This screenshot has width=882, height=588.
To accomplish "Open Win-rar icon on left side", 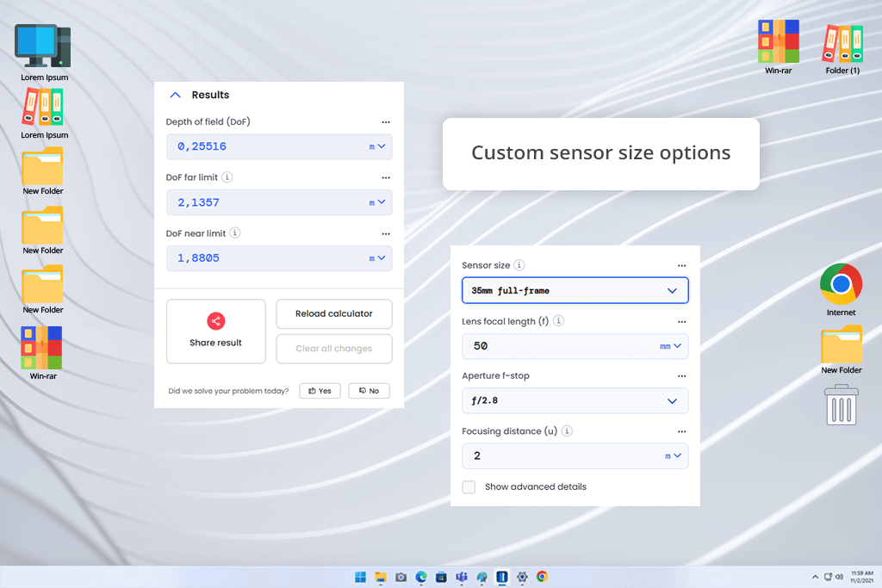I will click(x=43, y=353).
